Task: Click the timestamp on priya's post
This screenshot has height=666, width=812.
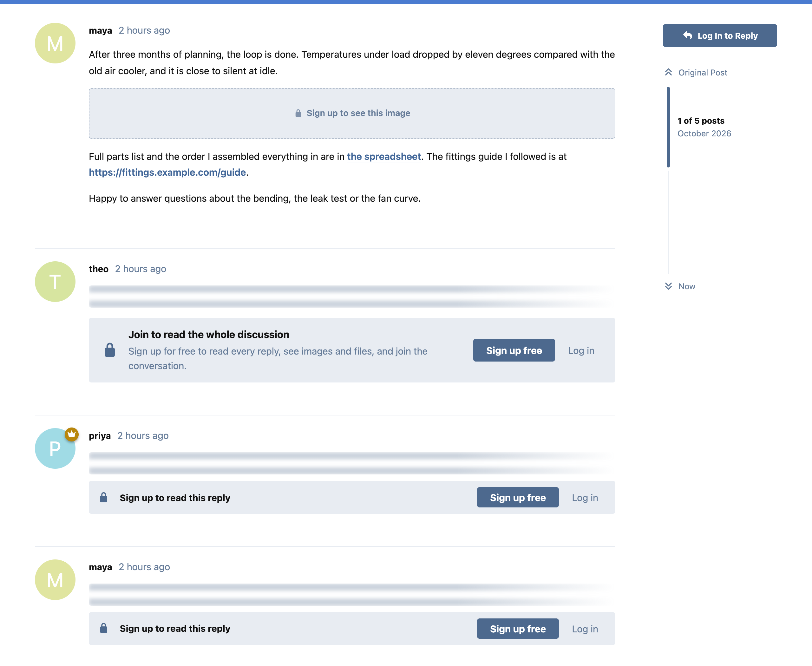Action: pos(143,436)
